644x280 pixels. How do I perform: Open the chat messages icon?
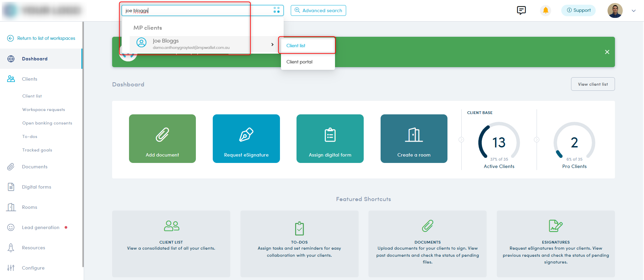click(x=521, y=10)
